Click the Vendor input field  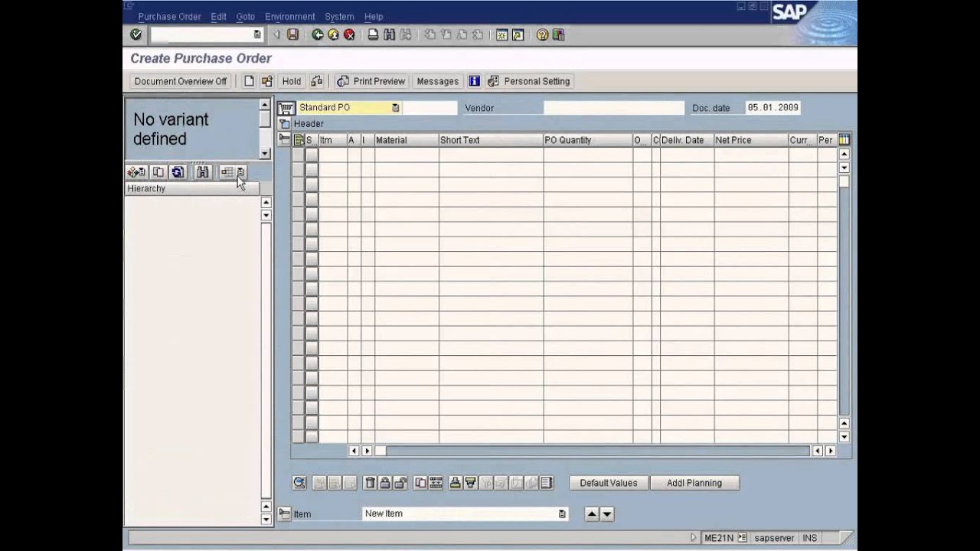[x=613, y=108]
